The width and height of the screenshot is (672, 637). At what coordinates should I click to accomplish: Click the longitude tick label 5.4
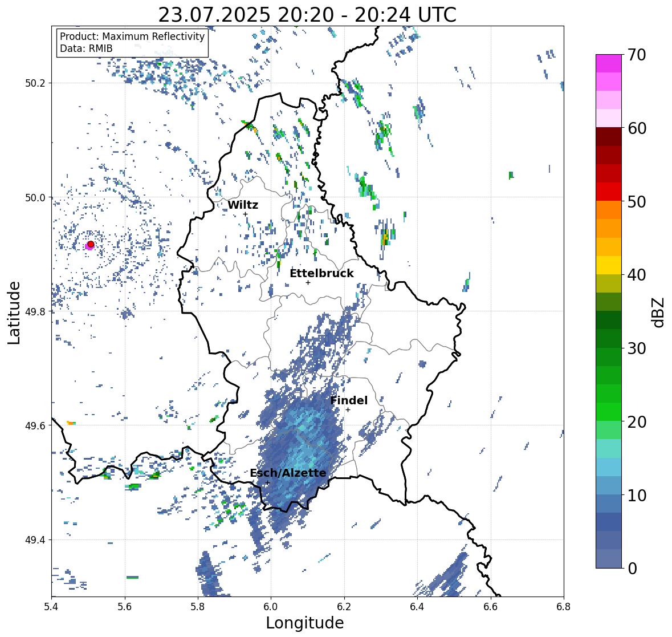pos(51,606)
